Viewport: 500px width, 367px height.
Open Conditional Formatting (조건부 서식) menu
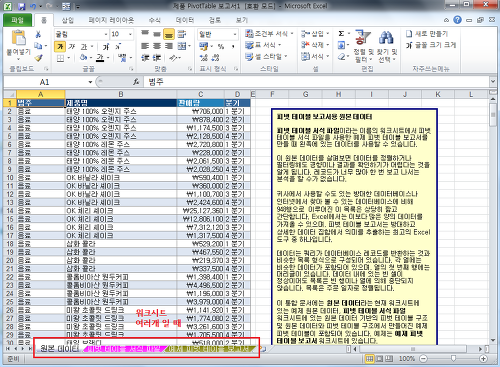(269, 34)
